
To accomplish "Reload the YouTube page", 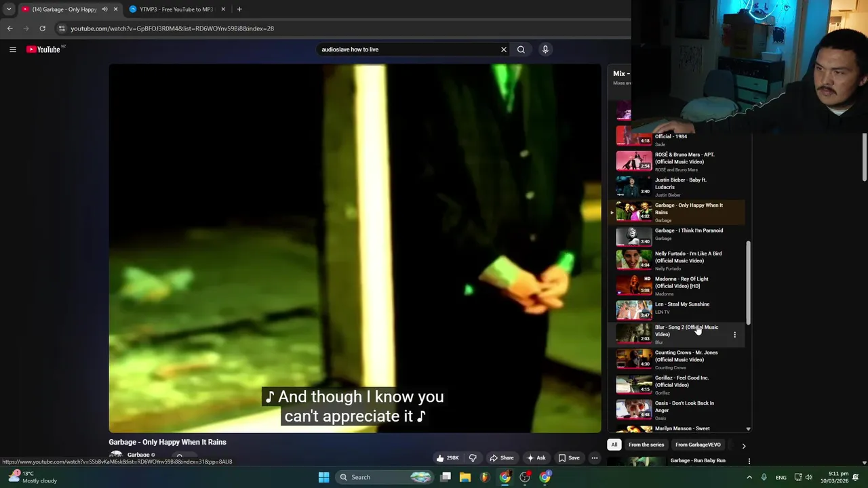I will 42,28.
